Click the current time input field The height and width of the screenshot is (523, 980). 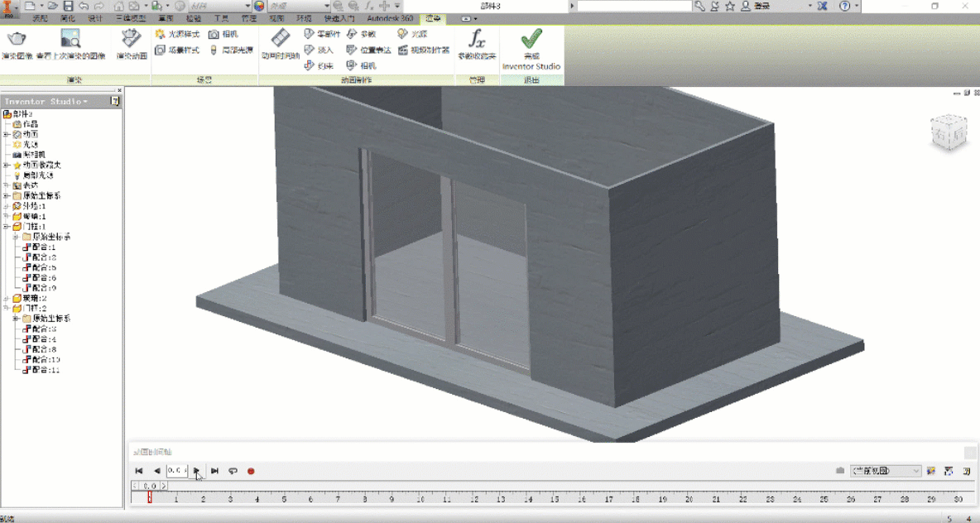177,471
